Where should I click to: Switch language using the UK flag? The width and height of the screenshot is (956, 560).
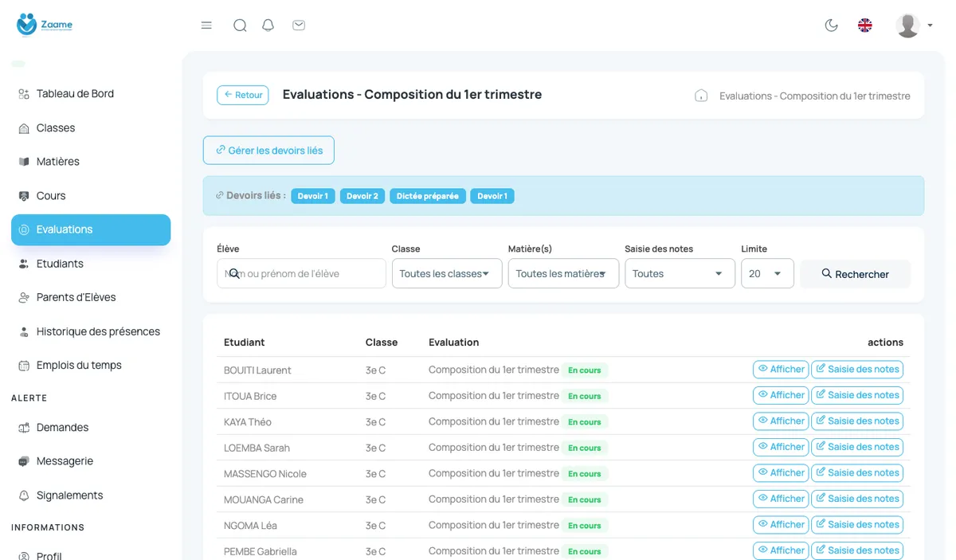(x=864, y=25)
